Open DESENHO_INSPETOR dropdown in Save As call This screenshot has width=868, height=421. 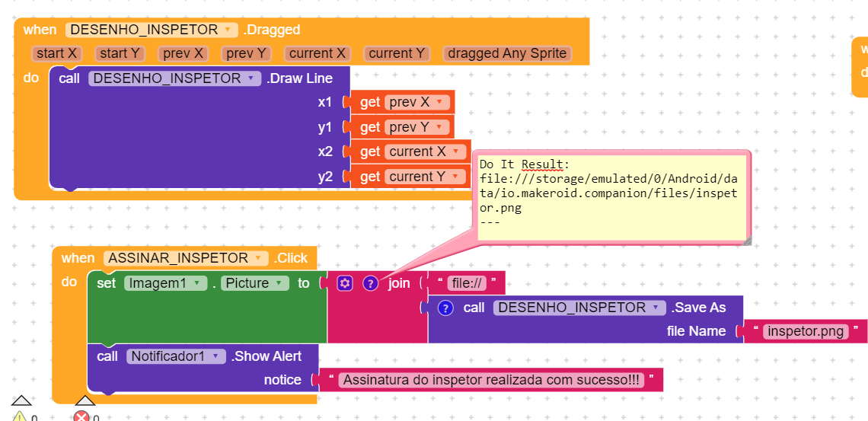[x=579, y=308]
